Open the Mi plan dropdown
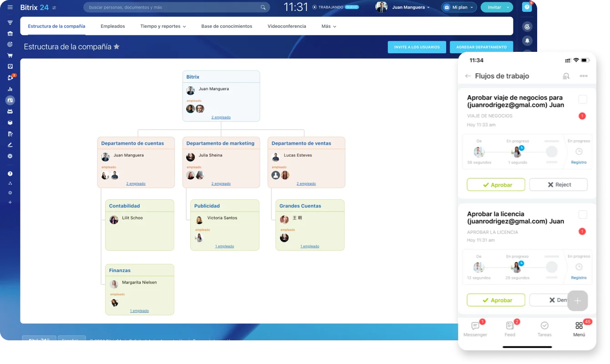The height and width of the screenshot is (364, 610). coord(459,7)
